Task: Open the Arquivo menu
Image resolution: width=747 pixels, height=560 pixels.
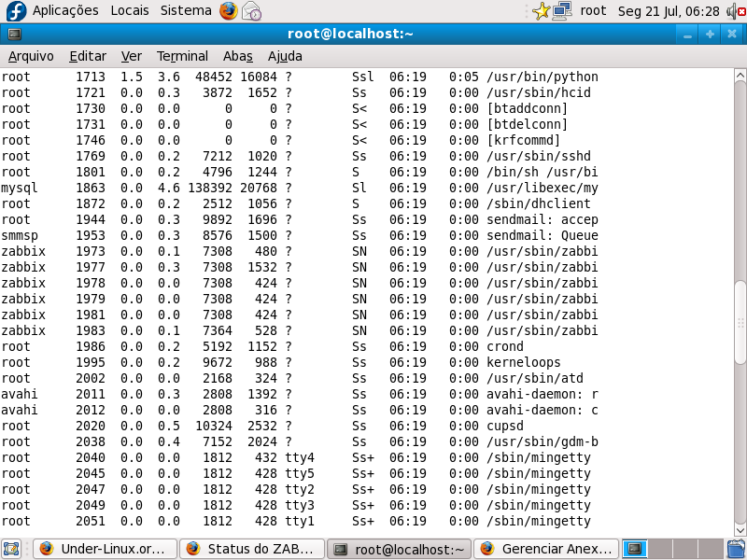Action: point(31,56)
